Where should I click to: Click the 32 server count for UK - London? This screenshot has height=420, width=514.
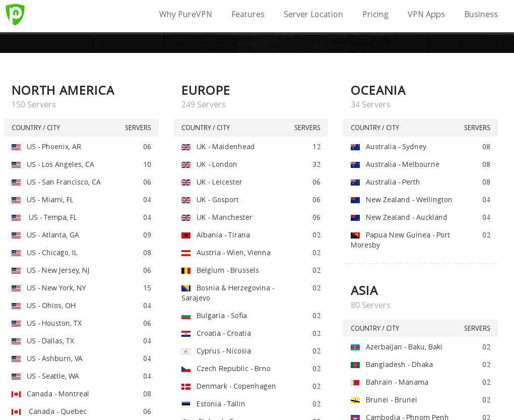(316, 164)
